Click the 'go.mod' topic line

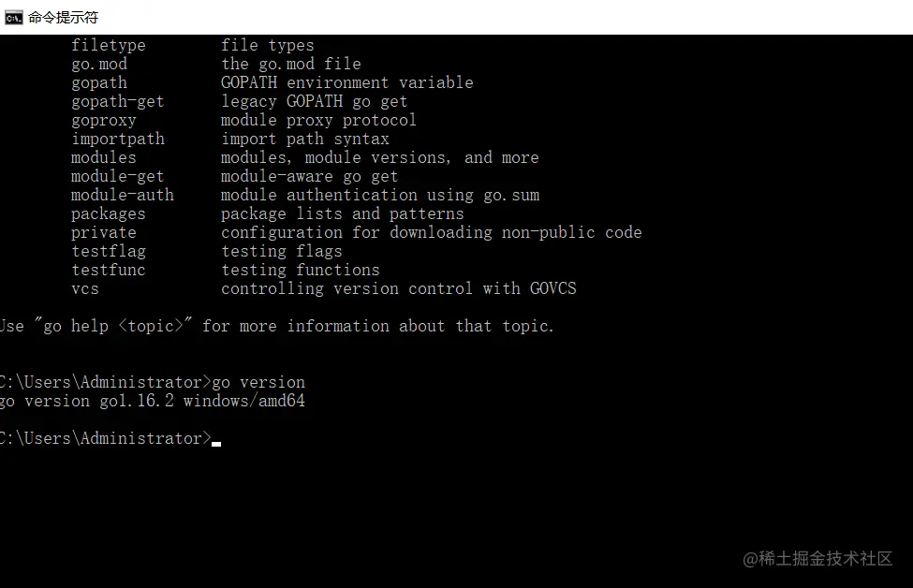click(98, 64)
